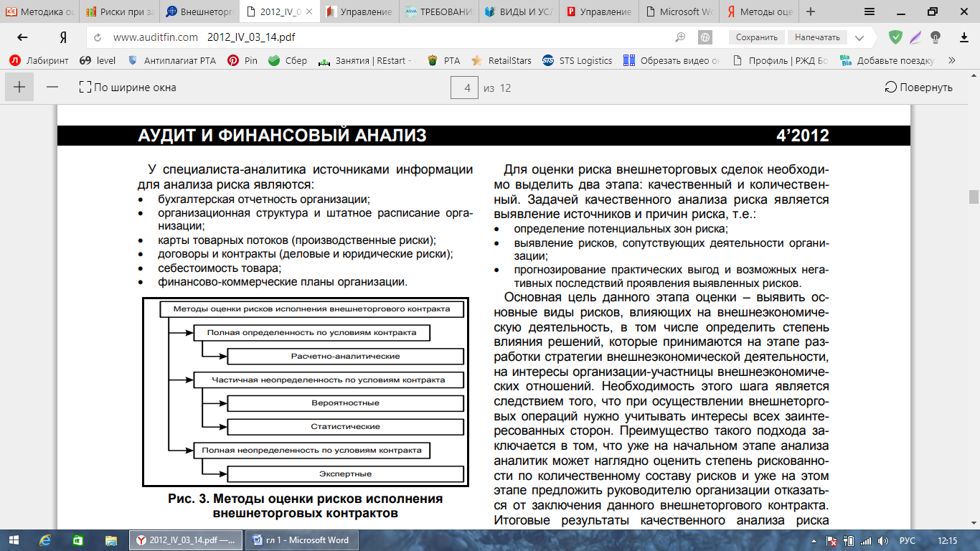Click the Расчетно-аналитические box in diagram
Image resolution: width=980 pixels, height=551 pixels.
346,356
